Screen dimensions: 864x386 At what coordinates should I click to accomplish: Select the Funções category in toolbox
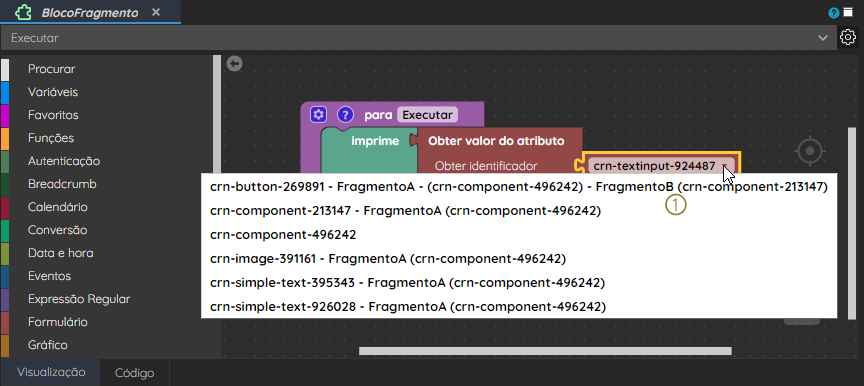pyautogui.click(x=51, y=138)
